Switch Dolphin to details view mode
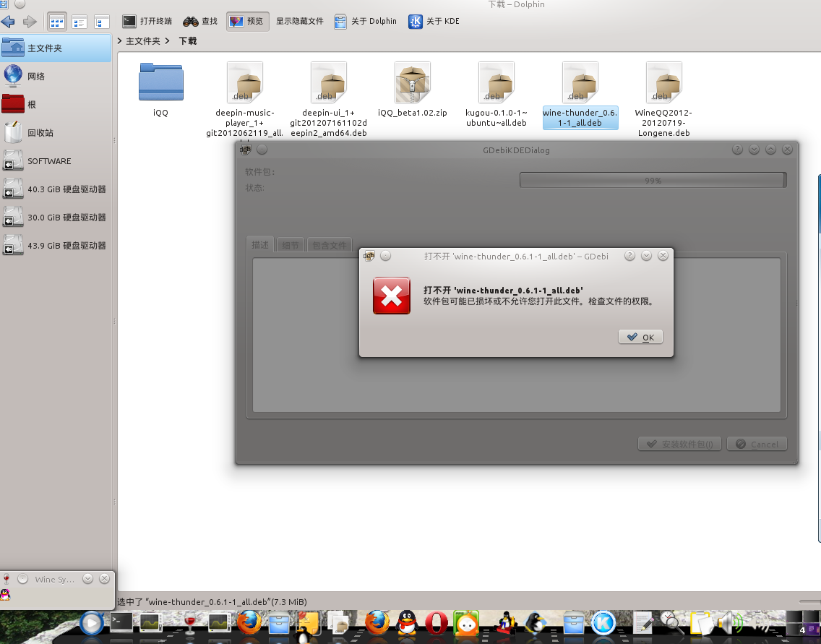This screenshot has width=821, height=644. (x=79, y=22)
